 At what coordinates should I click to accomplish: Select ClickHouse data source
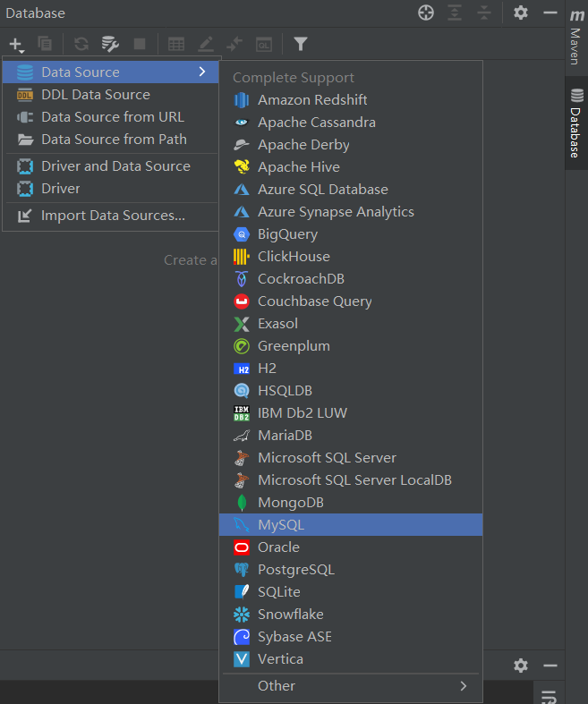[x=351, y=257]
